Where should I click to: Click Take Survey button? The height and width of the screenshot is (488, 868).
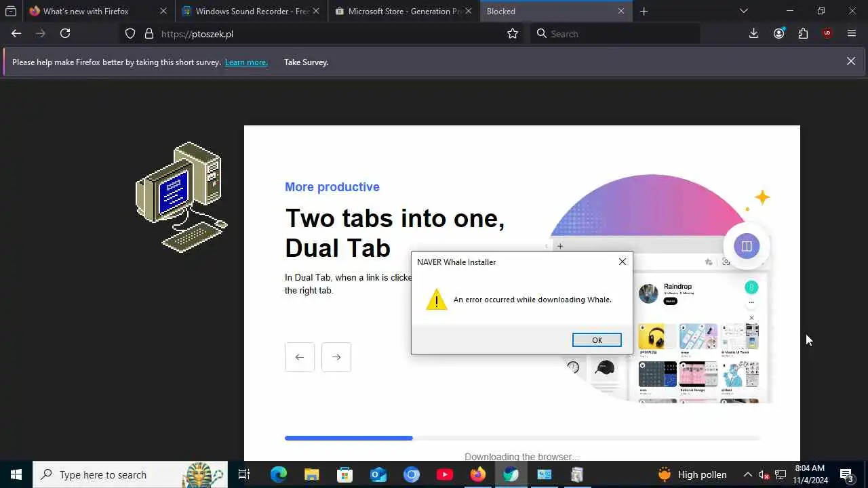(x=306, y=62)
